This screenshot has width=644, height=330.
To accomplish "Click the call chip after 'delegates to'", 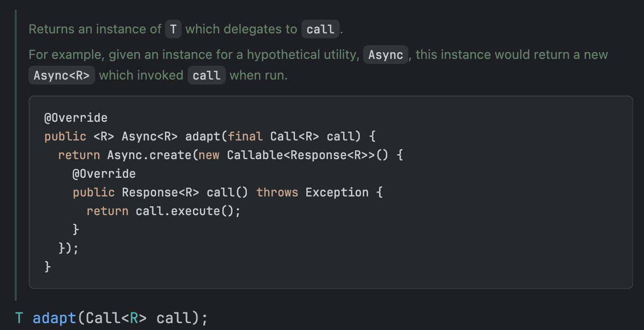I will (320, 29).
